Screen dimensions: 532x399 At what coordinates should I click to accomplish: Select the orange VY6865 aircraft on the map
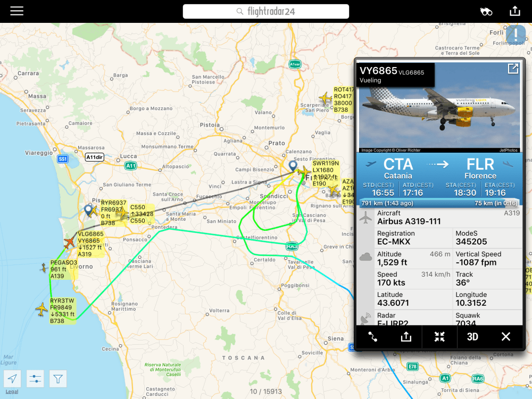[x=70, y=242]
